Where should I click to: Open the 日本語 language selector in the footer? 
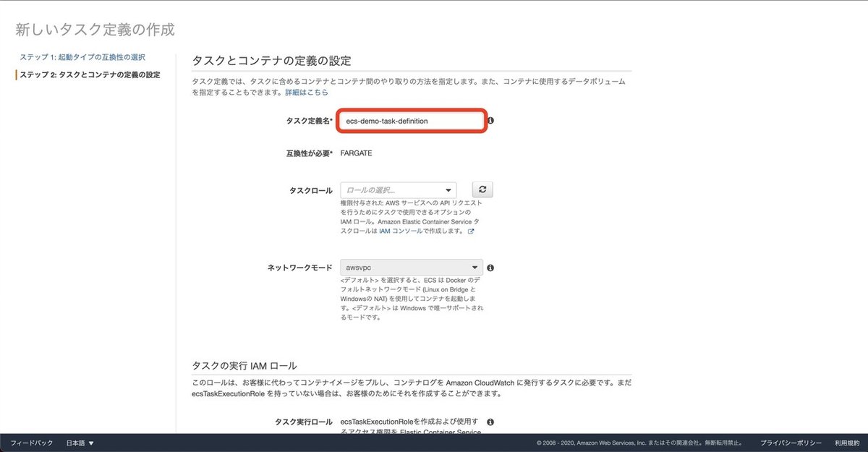point(78,443)
